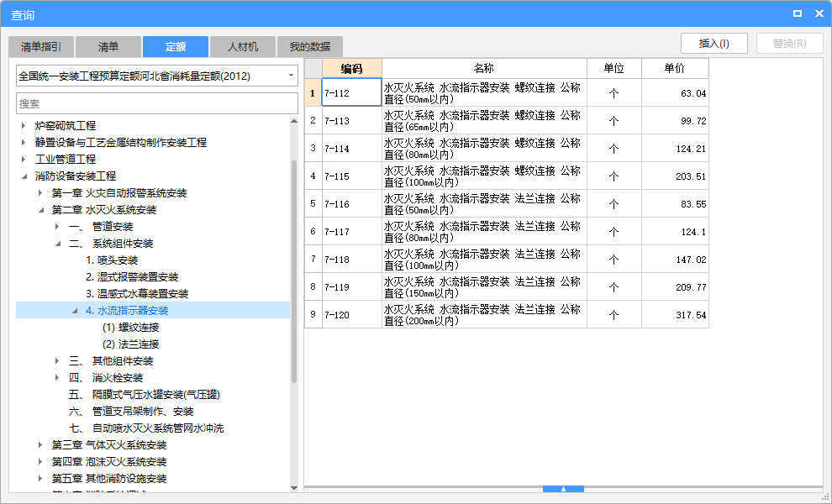Click row header number 5
This screenshot has height=504, width=832.
313,204
